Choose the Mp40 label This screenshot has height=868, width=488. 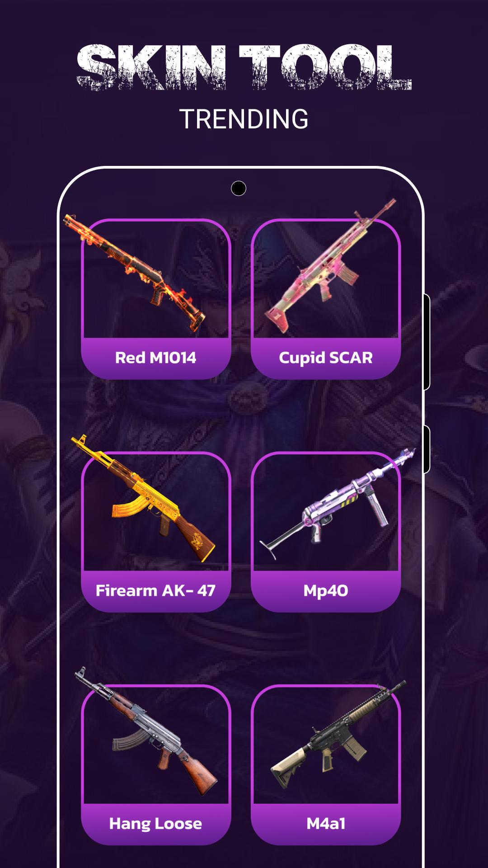click(326, 591)
